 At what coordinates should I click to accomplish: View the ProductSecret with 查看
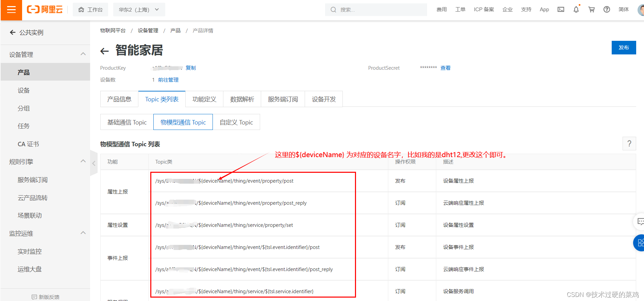(x=445, y=68)
